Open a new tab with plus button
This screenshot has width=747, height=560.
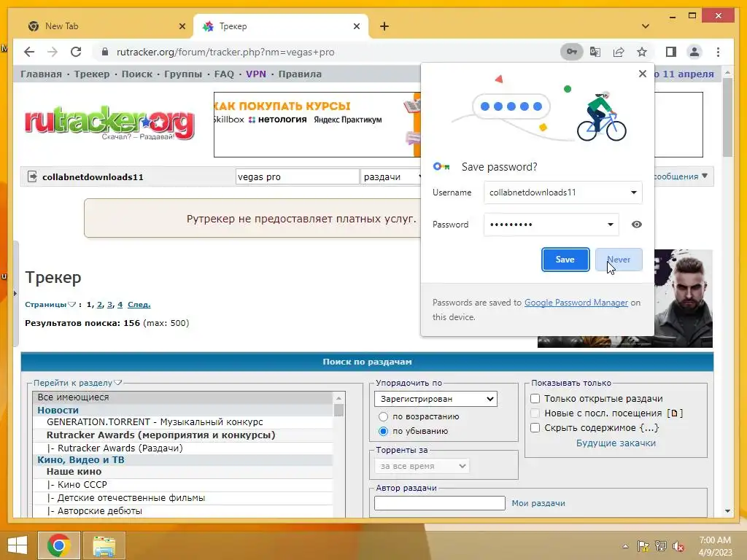click(384, 27)
